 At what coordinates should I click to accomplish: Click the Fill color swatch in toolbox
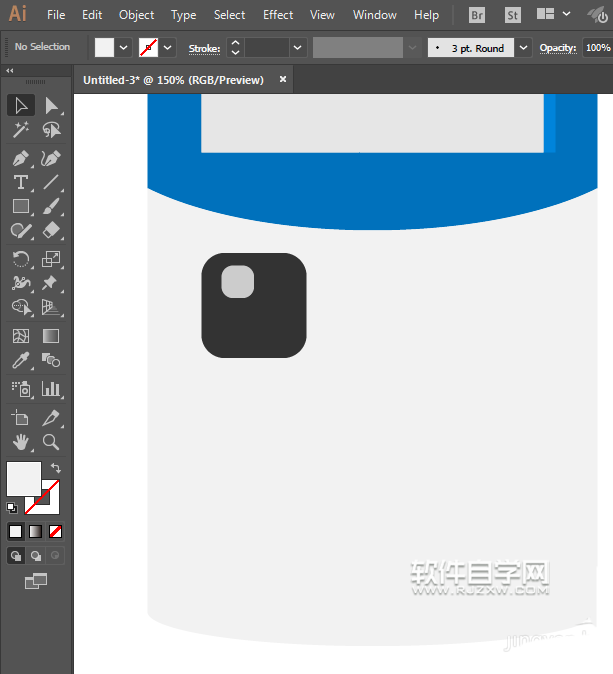24,478
